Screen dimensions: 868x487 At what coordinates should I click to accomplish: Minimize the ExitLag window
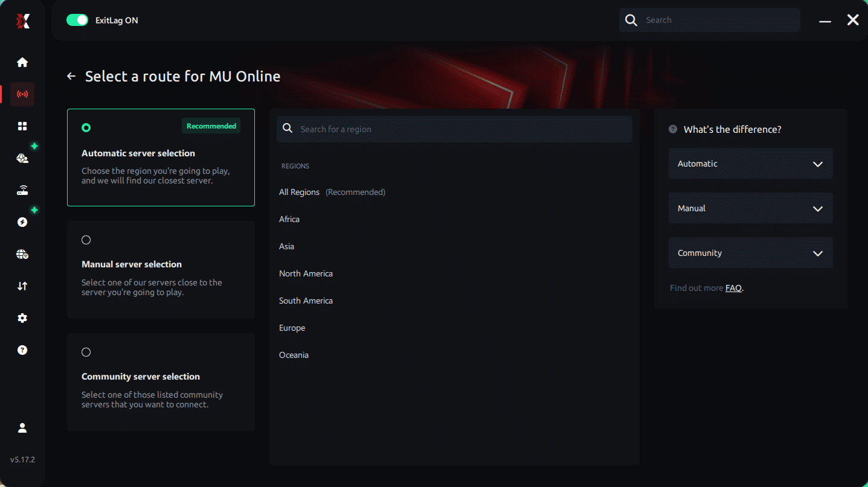point(825,21)
